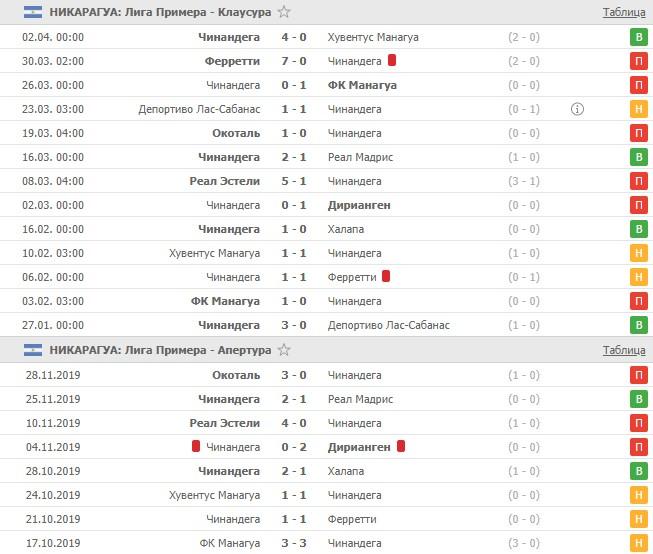The width and height of the screenshot is (653, 554).
Task: Star the Liga Primera Apertura league
Action: tap(285, 350)
